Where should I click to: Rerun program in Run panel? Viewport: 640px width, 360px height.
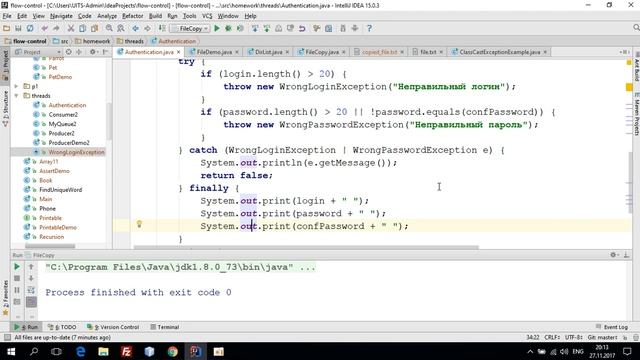pyautogui.click(x=17, y=267)
